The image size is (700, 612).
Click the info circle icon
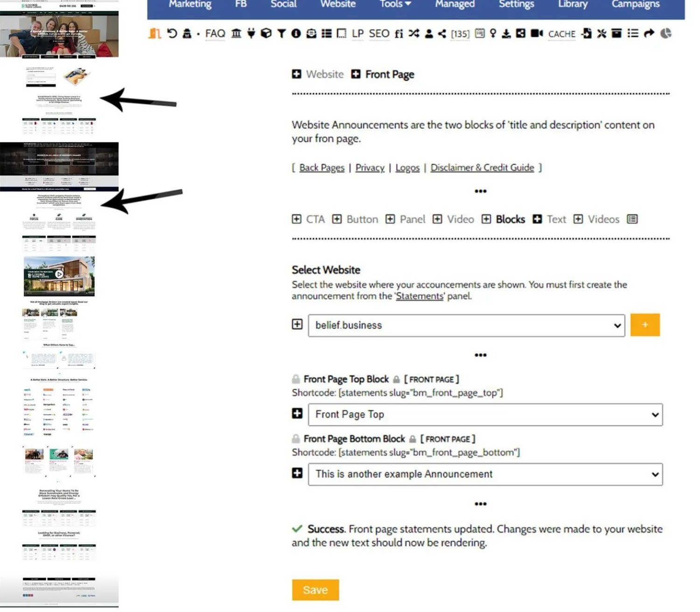[296, 34]
